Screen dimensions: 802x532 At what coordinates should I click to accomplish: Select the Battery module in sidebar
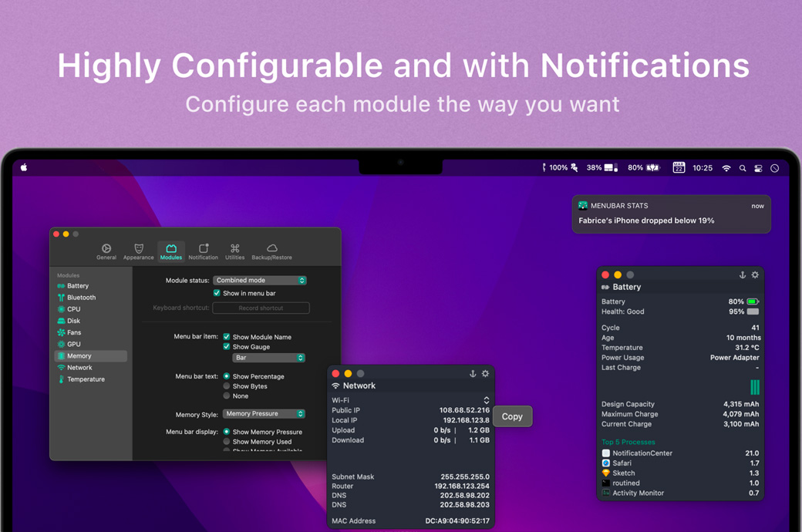click(x=90, y=286)
